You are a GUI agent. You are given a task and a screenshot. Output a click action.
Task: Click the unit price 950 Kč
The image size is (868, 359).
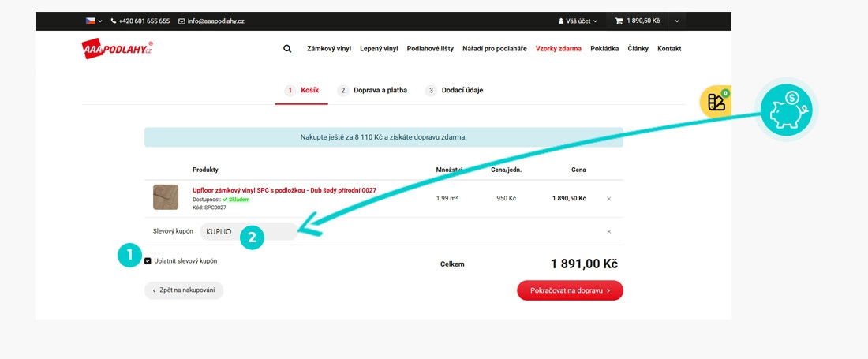click(506, 199)
